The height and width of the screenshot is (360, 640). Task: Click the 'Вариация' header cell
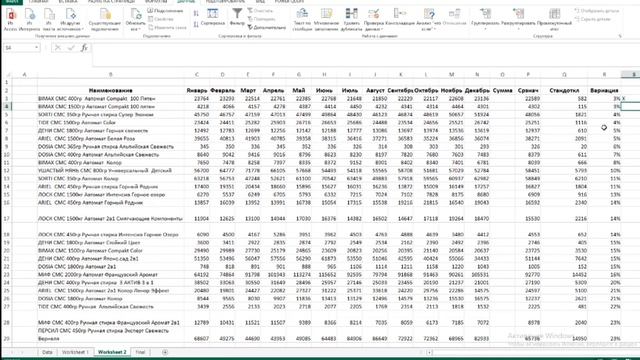(604, 90)
